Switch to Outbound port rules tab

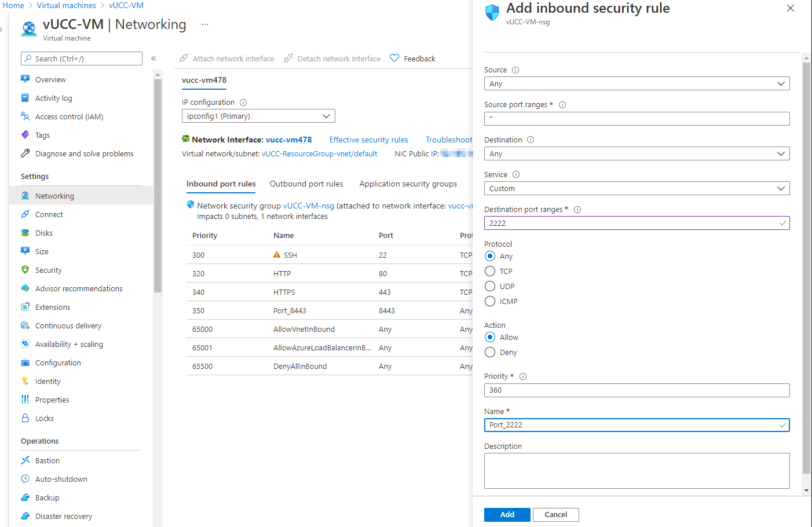pyautogui.click(x=306, y=184)
